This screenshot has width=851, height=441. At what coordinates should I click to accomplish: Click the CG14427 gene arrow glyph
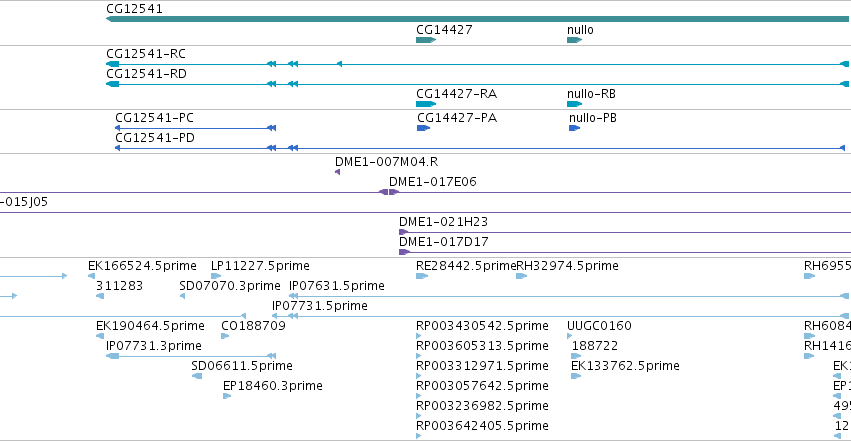coord(426,40)
